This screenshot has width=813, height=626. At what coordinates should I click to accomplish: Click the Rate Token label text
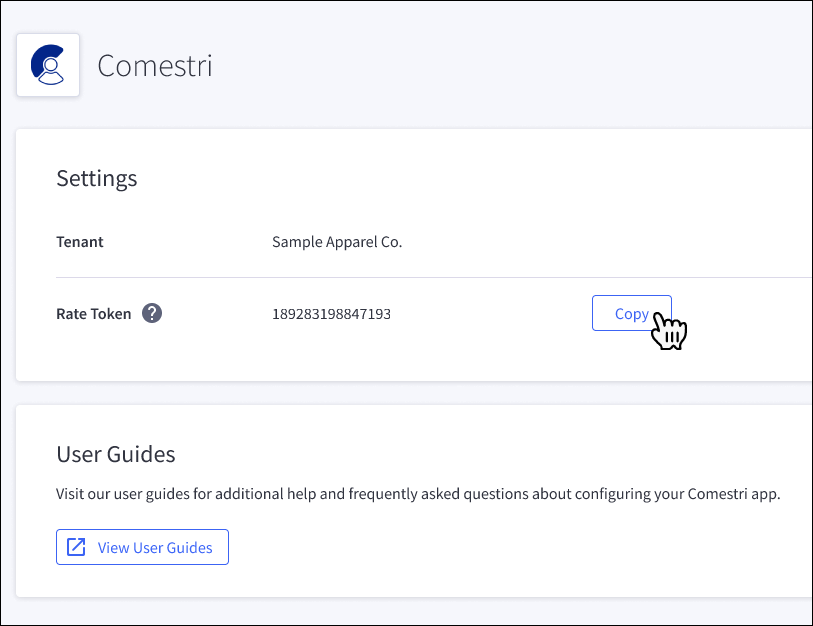pos(94,314)
